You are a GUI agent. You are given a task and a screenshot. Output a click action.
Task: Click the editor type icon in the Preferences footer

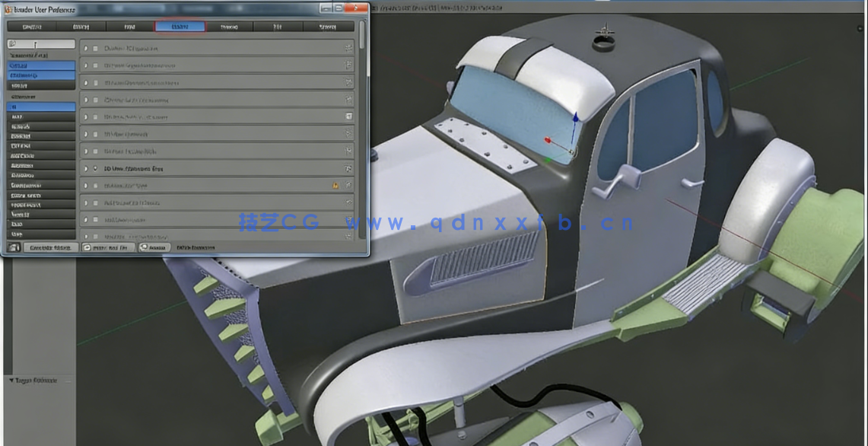pyautogui.click(x=14, y=247)
